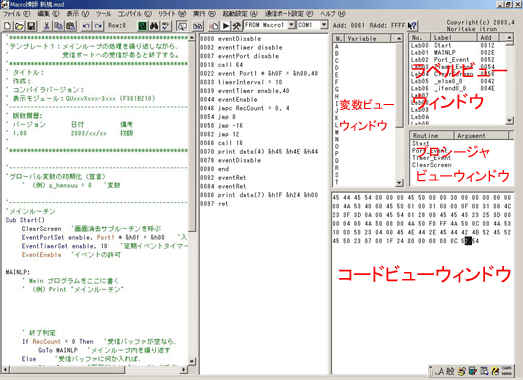Cut selection using the scissors icon
This screenshot has width=523, height=380.
47,26
